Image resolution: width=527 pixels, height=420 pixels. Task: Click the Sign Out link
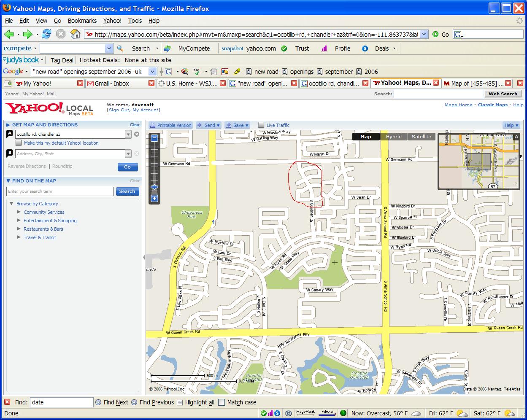119,110
